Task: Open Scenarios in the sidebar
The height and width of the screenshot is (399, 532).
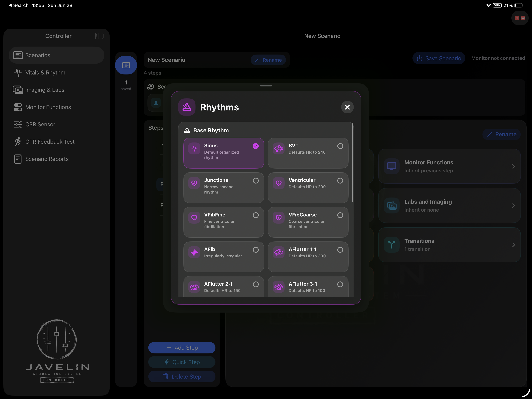Action: [x=57, y=55]
